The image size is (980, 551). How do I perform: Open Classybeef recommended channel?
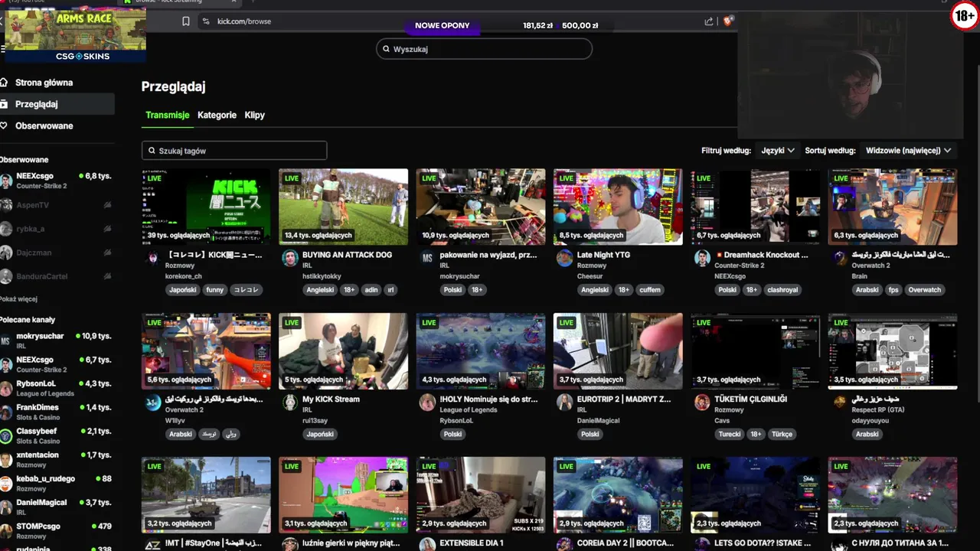(x=57, y=435)
